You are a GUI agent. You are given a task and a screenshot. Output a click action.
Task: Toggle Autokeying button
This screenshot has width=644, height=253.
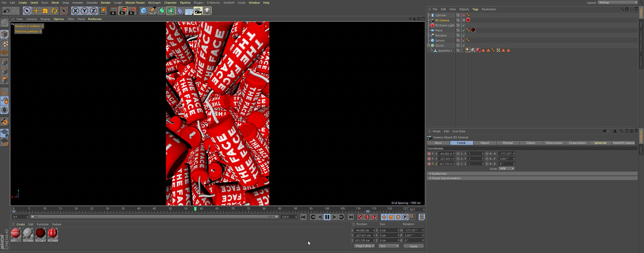click(368, 217)
